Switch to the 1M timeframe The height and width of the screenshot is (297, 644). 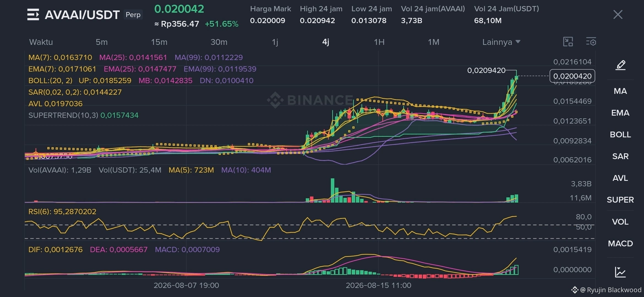(433, 42)
